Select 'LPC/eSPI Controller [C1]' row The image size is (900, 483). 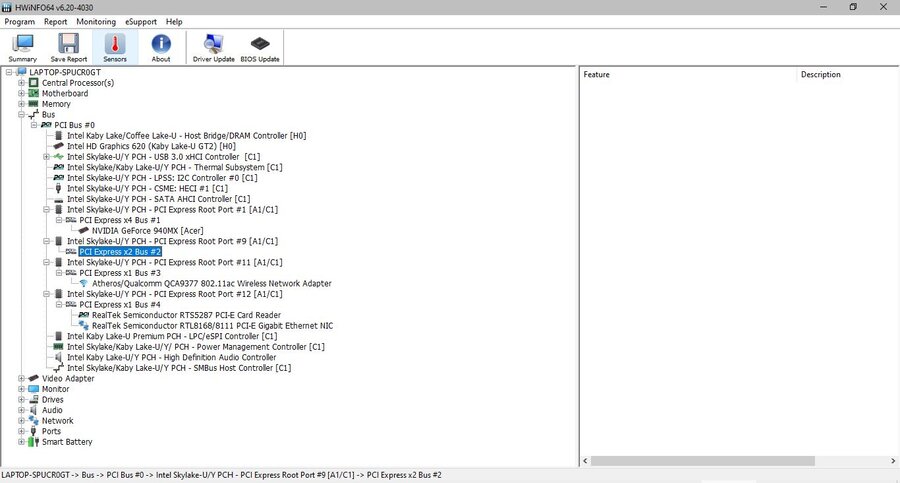click(x=172, y=336)
